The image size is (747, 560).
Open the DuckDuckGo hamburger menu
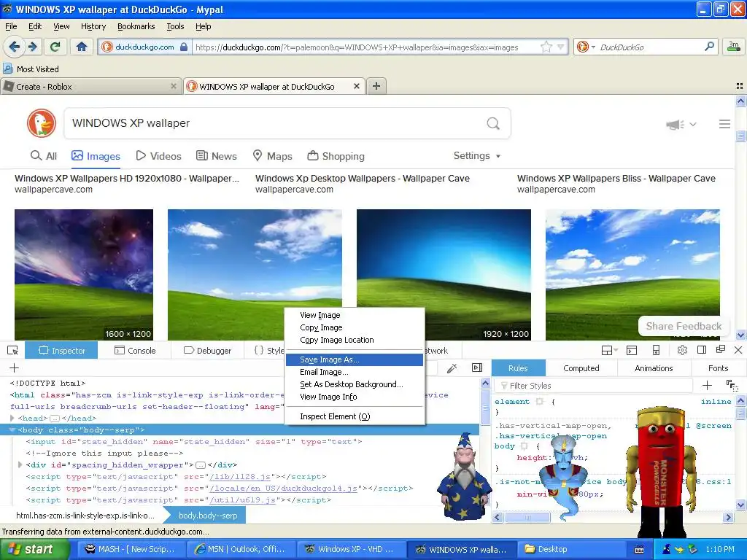click(x=724, y=124)
